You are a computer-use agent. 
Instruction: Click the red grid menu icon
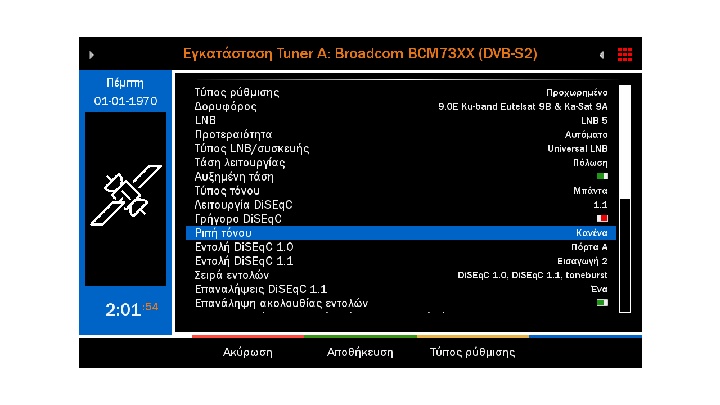[x=624, y=55]
